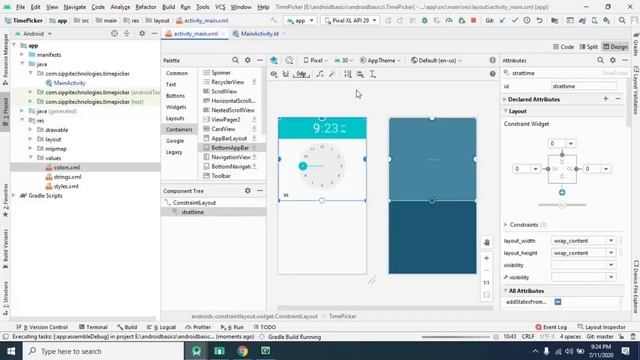Screen dimensions: 640x360
Task: Click the design warnings indicator icon
Action: tap(493, 60)
